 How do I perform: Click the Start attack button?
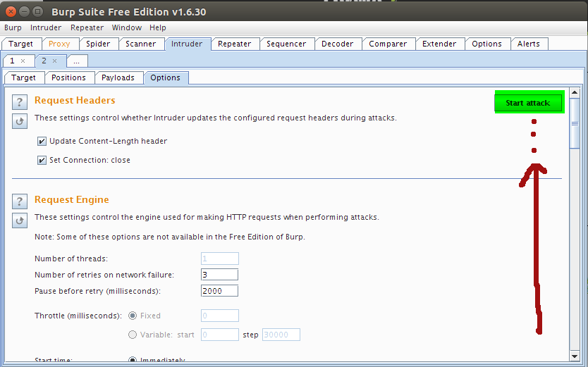pyautogui.click(x=528, y=103)
